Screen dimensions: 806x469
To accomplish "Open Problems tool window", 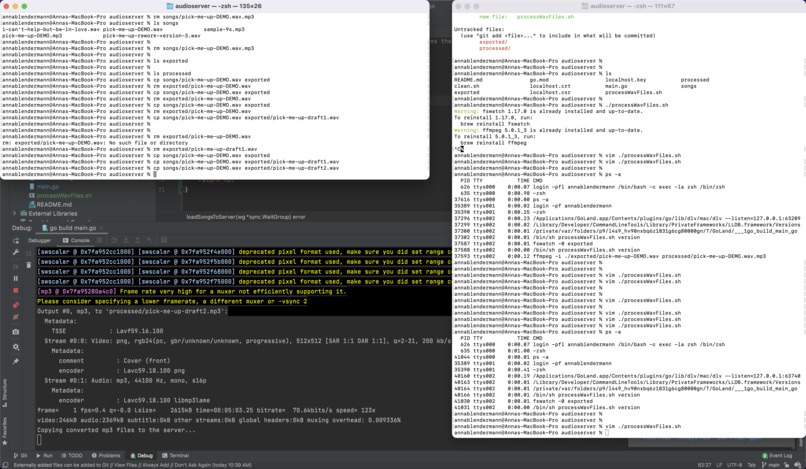I will coord(106,456).
